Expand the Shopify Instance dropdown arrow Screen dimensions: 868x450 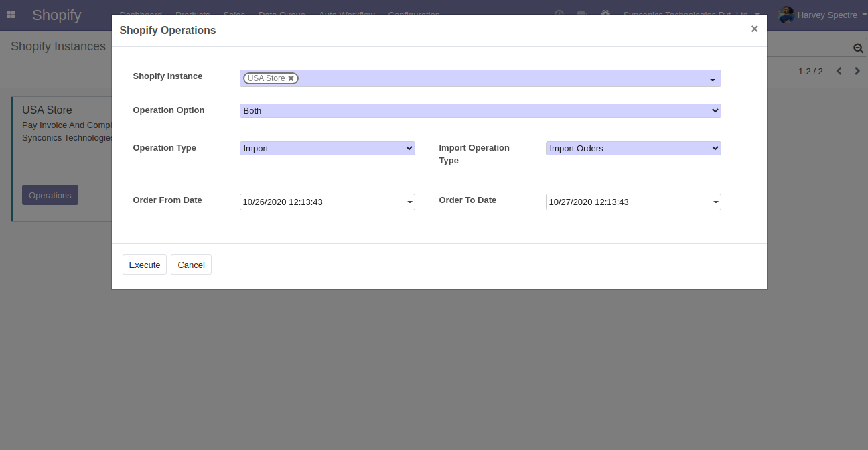pos(713,80)
